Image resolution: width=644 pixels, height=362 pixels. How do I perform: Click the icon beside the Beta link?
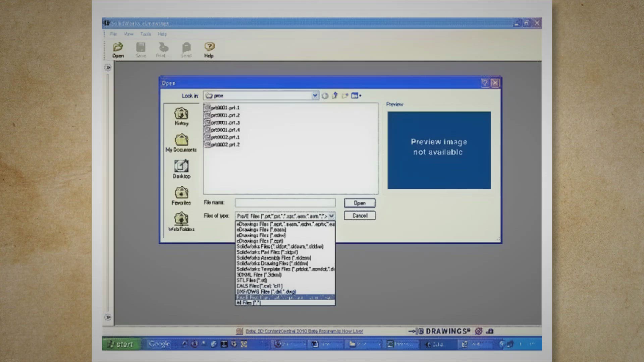point(239,331)
